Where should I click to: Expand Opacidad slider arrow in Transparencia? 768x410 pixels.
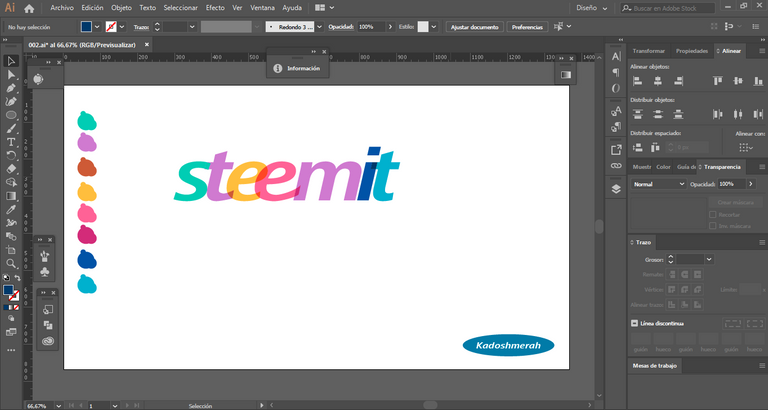point(751,184)
